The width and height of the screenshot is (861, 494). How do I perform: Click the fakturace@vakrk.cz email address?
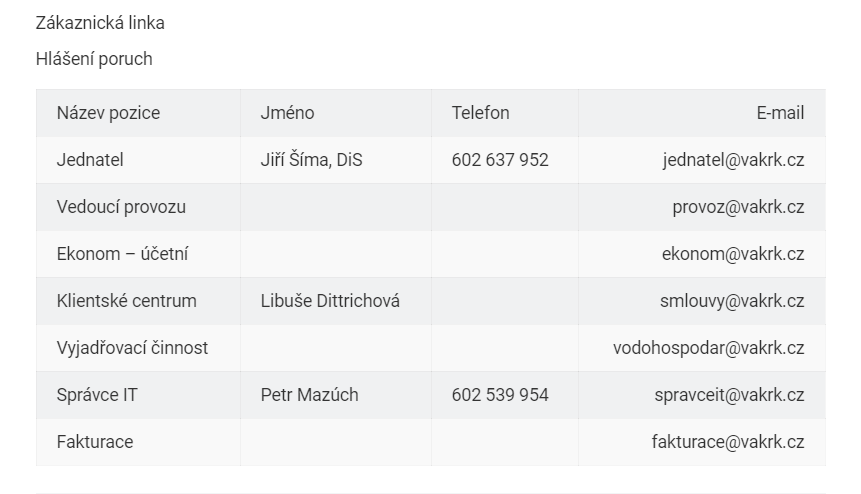728,442
